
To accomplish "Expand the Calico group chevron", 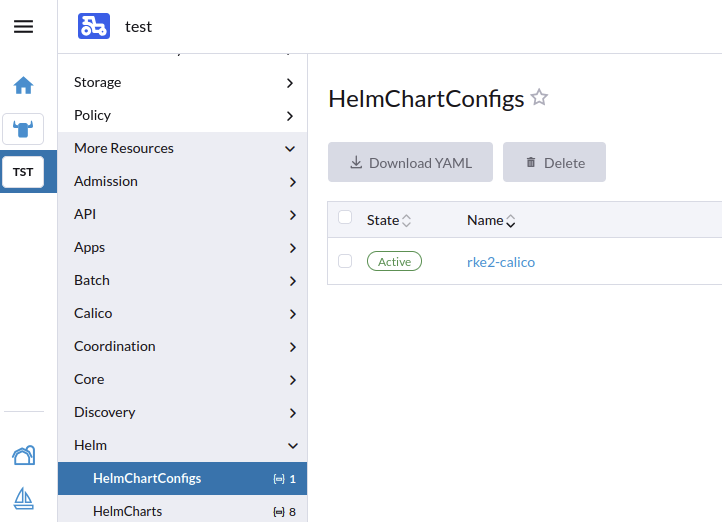I will tap(292, 314).
